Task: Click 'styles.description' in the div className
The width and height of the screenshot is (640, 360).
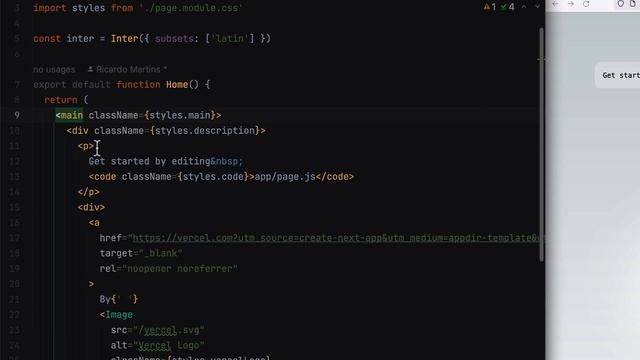Action: [x=205, y=131]
